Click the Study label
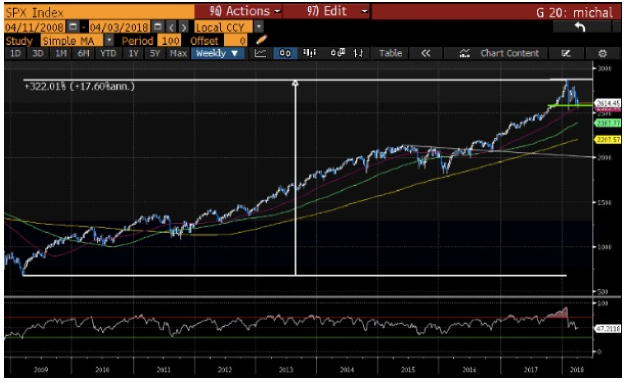This screenshot has width=630, height=382. point(19,41)
